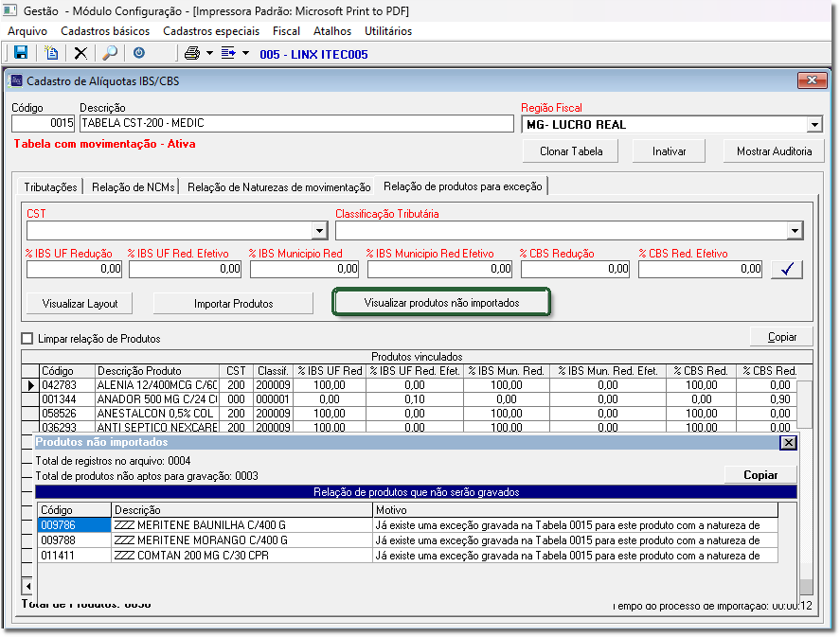Open search with the magnifier icon
The height and width of the screenshot is (637, 840).
tap(110, 53)
